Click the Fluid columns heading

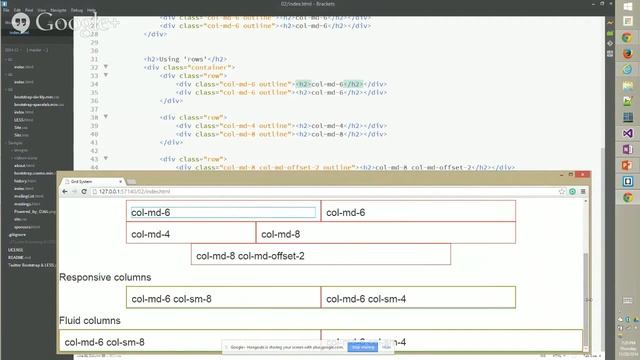tap(90, 320)
